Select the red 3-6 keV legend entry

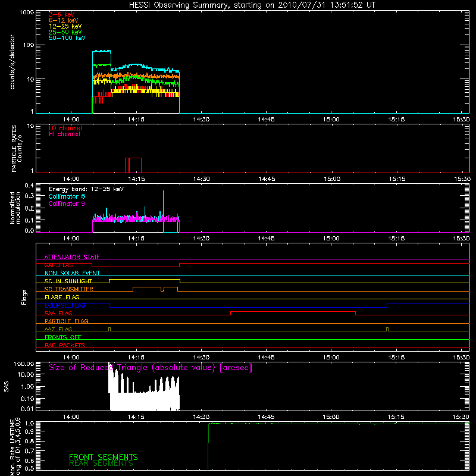[61, 14]
